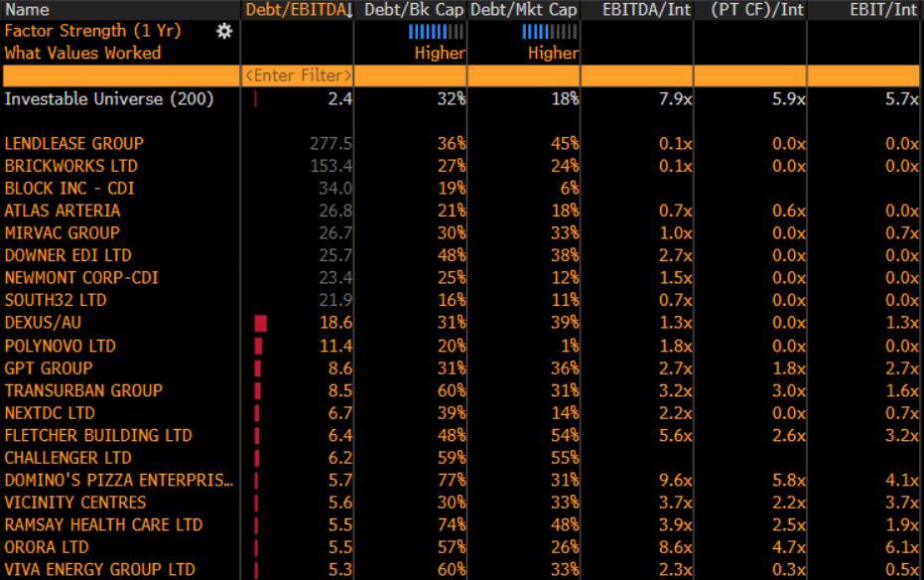
Task: Click Higher label under Debt/Bk Cap
Action: pyautogui.click(x=440, y=54)
